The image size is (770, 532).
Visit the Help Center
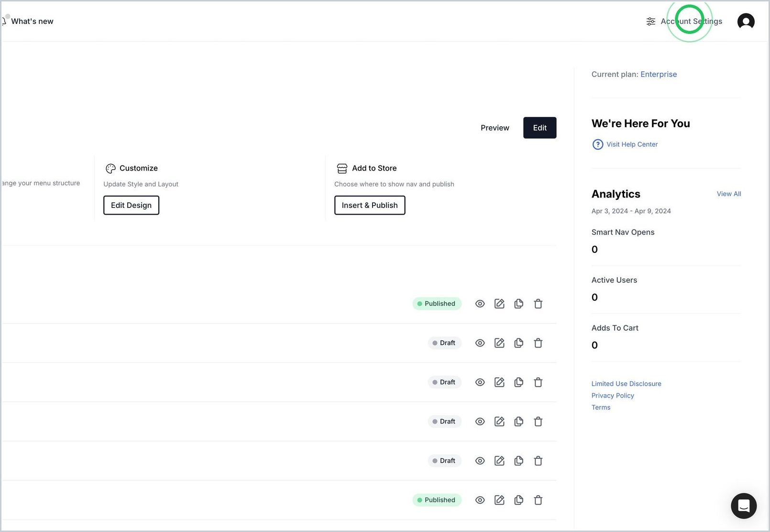pyautogui.click(x=632, y=144)
